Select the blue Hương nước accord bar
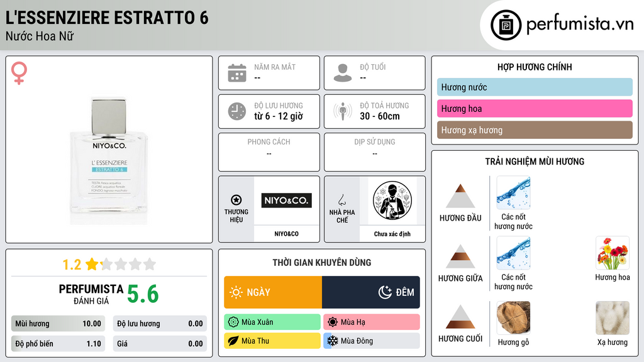Viewport: 644px width, 362px height. (535, 87)
